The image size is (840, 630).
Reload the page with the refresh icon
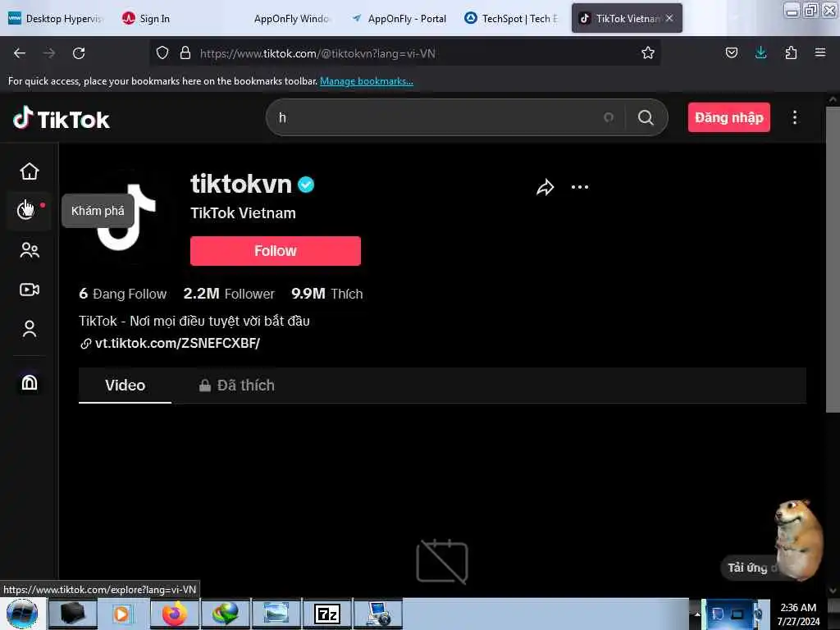79,53
